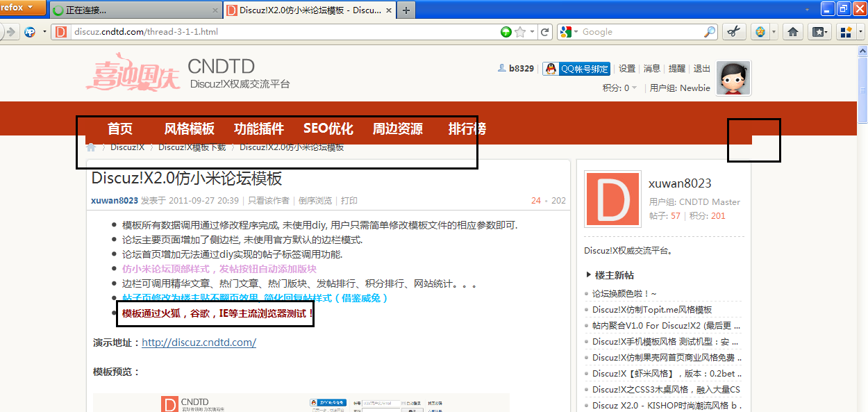Screen dimensions: 868x412
Task: Open xuwan8023's red D avatar
Action: [x=612, y=199]
